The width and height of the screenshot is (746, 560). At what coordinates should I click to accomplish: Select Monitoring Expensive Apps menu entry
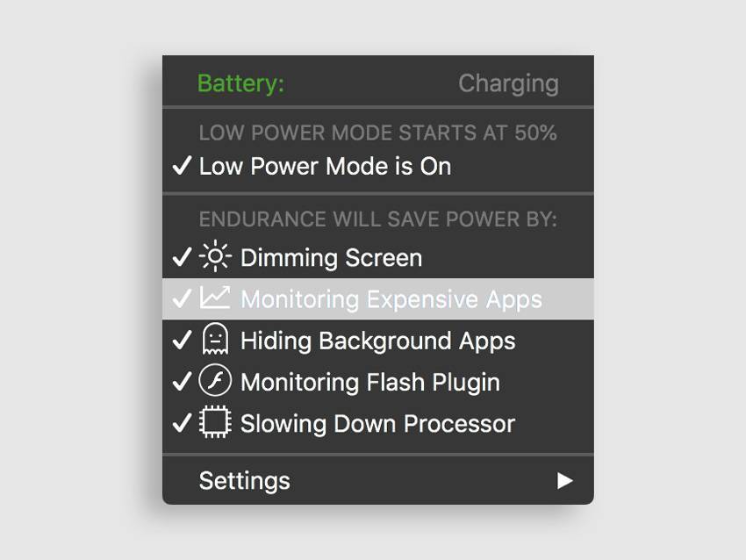click(x=391, y=298)
